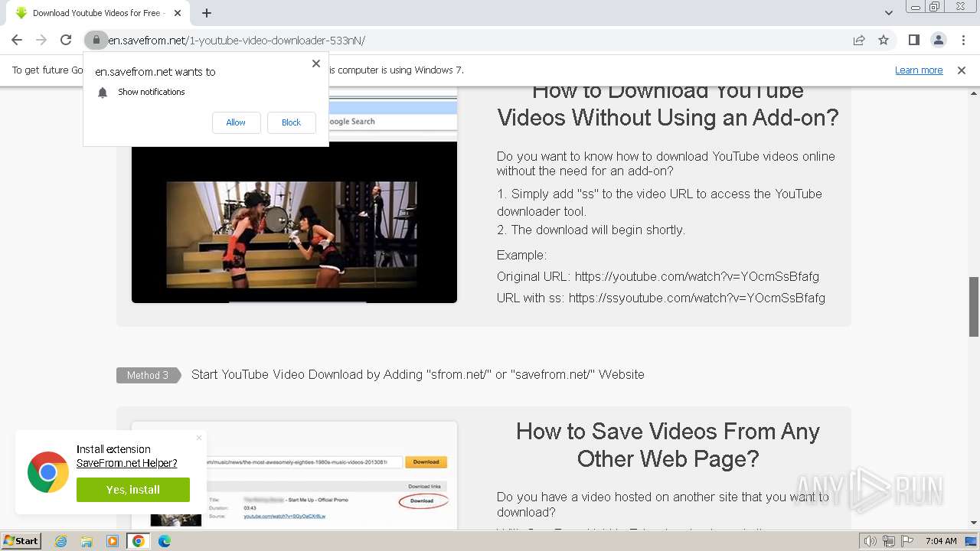The height and width of the screenshot is (551, 980).
Task: Close the install extension popup
Action: point(199,438)
